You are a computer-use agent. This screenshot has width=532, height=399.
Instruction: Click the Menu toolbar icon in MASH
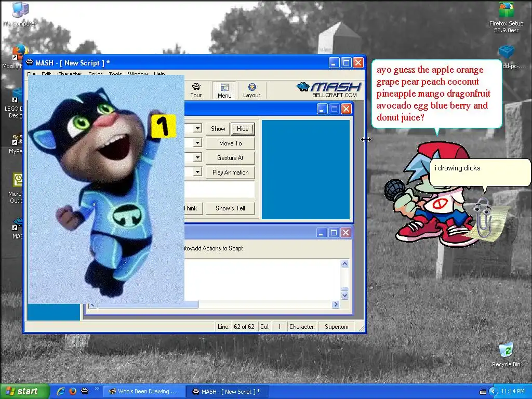click(x=224, y=90)
